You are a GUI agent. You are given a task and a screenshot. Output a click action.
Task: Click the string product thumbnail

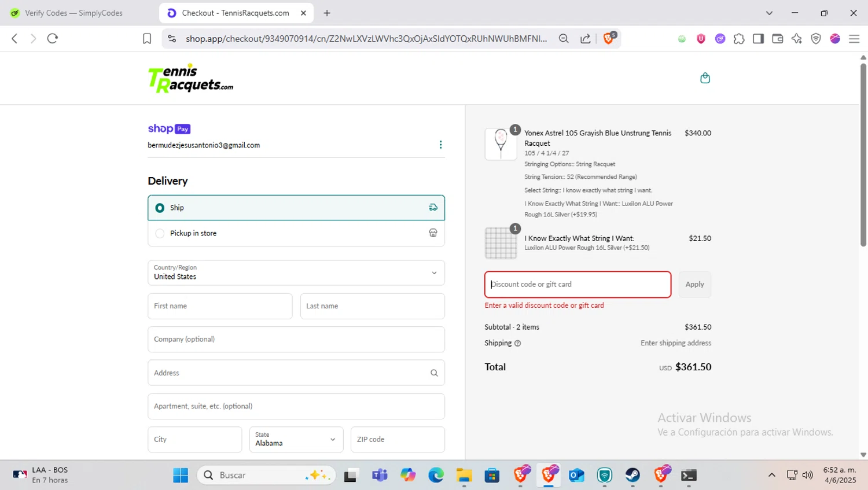(501, 243)
